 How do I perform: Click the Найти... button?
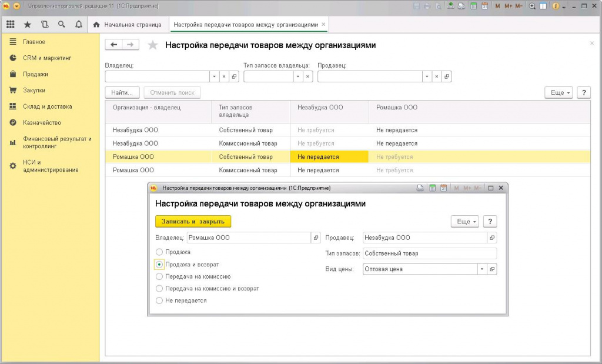point(122,92)
